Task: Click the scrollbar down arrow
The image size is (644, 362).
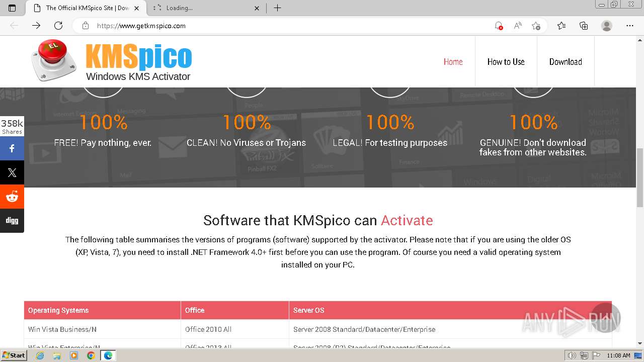Action: [640, 344]
